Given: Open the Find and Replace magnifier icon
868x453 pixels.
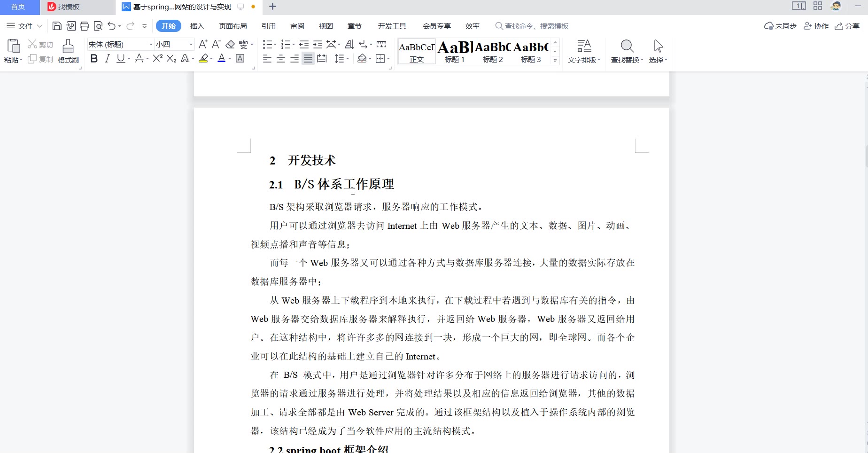Looking at the screenshot, I should [x=627, y=46].
